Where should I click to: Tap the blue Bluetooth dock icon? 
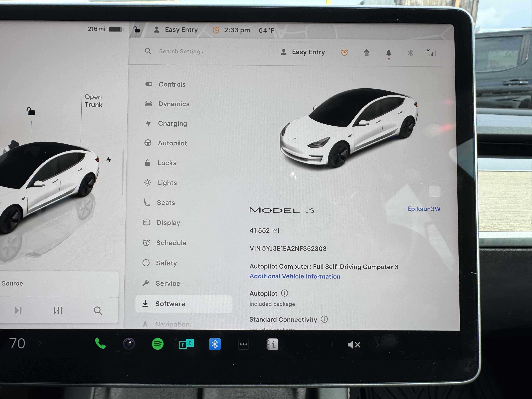214,344
